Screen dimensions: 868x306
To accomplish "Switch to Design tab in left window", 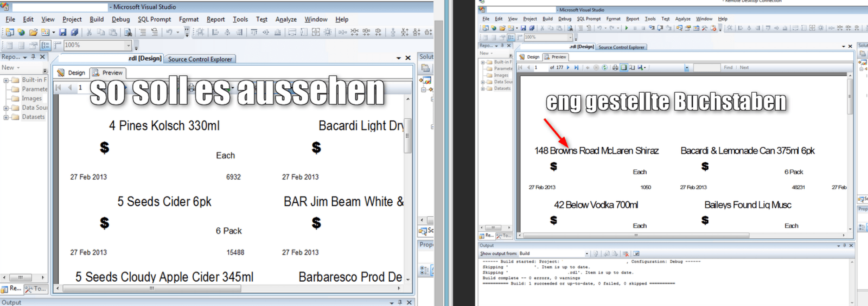I will coord(72,73).
